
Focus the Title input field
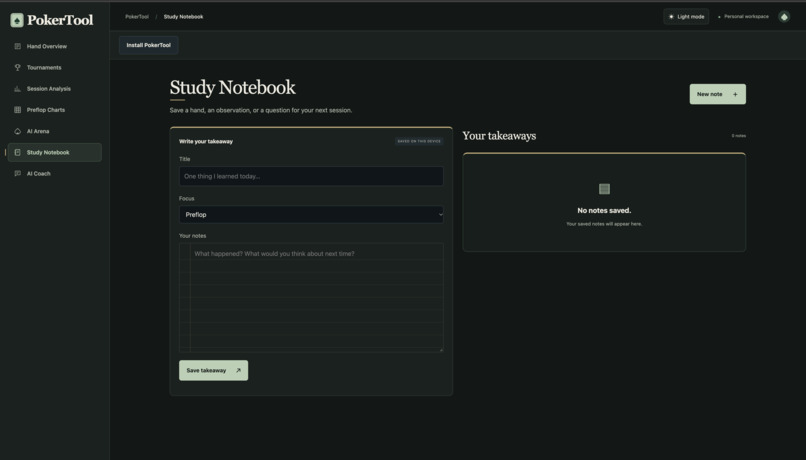(311, 176)
